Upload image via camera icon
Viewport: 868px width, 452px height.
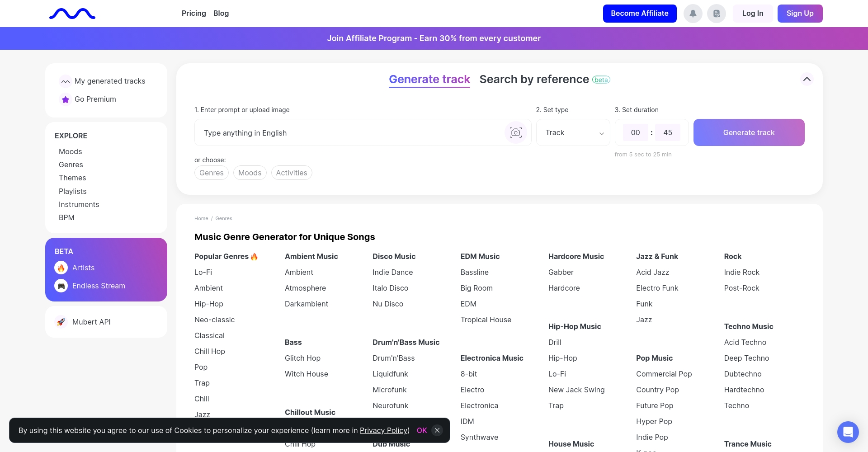515,132
